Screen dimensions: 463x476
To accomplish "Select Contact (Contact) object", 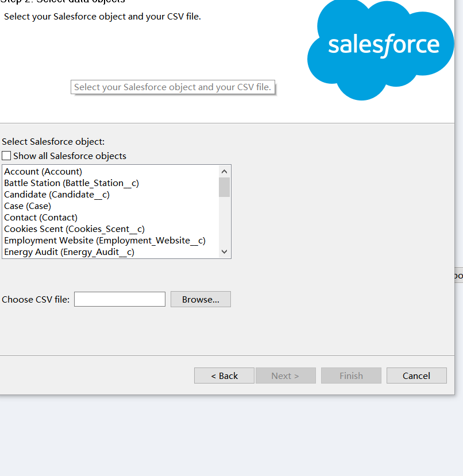I will pos(111,218).
